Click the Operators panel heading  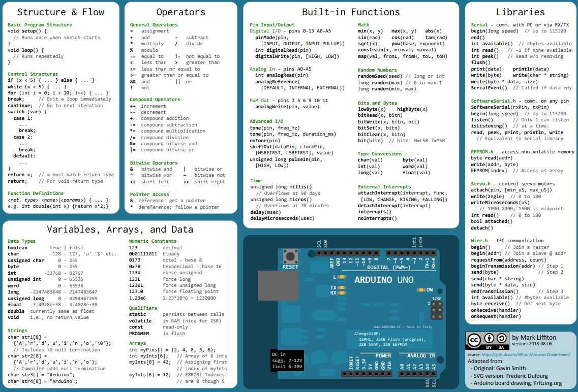point(180,12)
